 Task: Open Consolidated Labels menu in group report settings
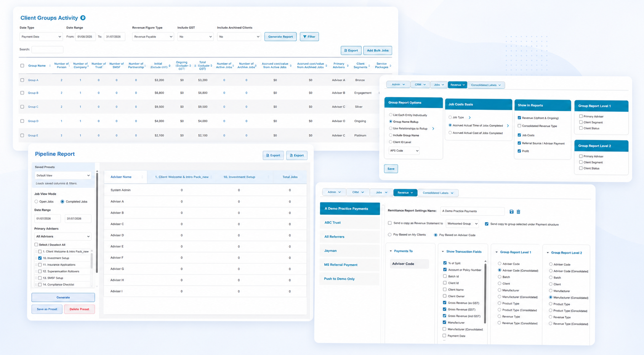coord(486,85)
